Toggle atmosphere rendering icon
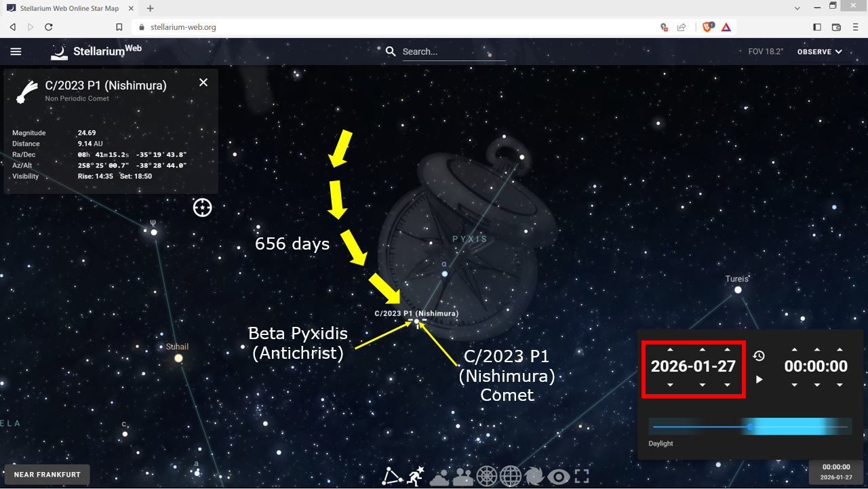 (x=439, y=476)
